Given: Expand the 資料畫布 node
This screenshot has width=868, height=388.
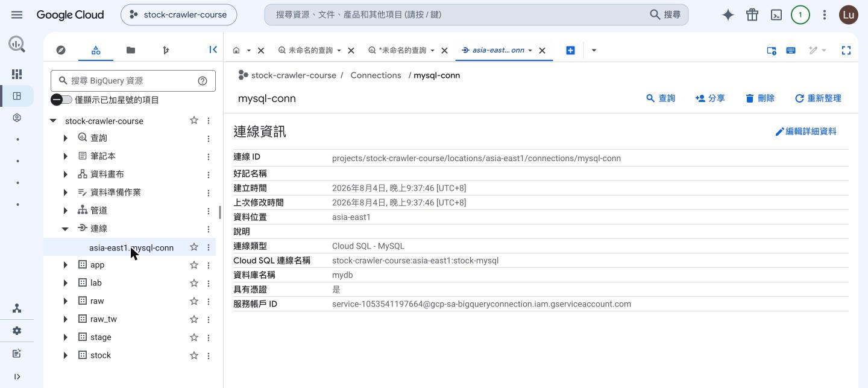Looking at the screenshot, I should 65,174.
